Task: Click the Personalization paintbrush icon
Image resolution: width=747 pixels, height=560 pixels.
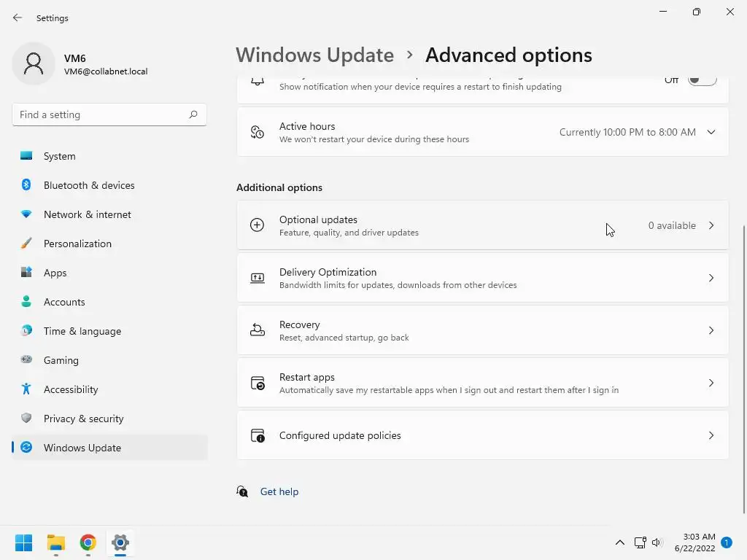Action: (x=26, y=244)
